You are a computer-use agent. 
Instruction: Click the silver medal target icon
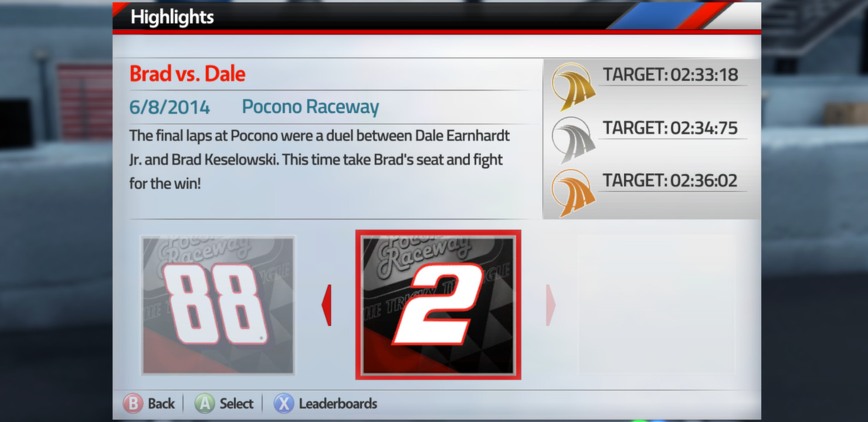[x=574, y=139]
